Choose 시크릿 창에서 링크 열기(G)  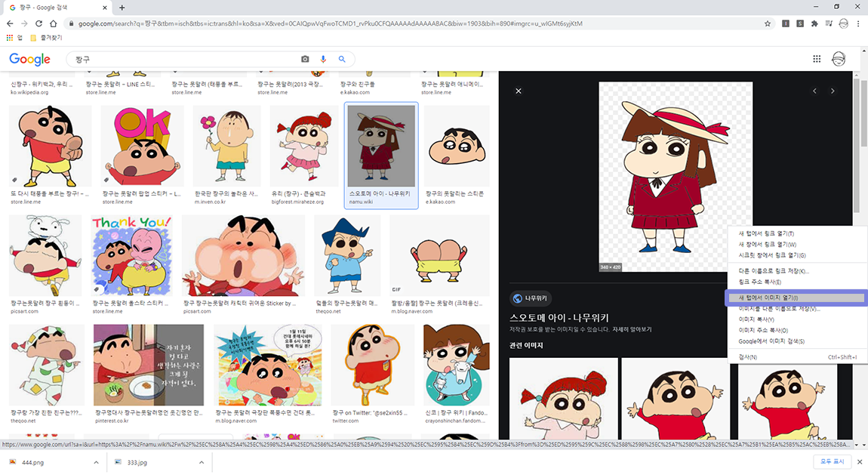pyautogui.click(x=796, y=255)
